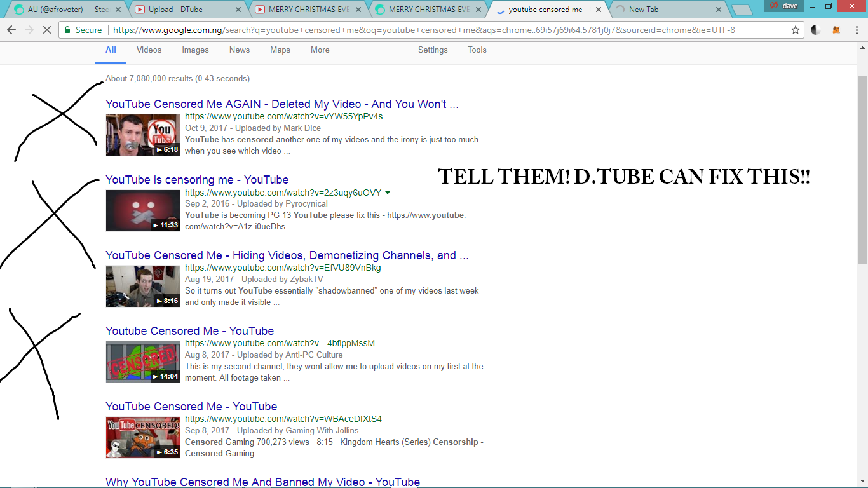868x488 pixels.
Task: Open the lowercase "Youtube Censored Me - YouTube" result
Action: 189,331
